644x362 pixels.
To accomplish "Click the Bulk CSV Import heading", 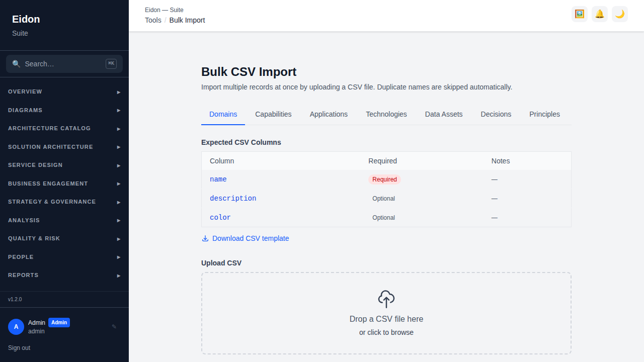I will pos(249,72).
